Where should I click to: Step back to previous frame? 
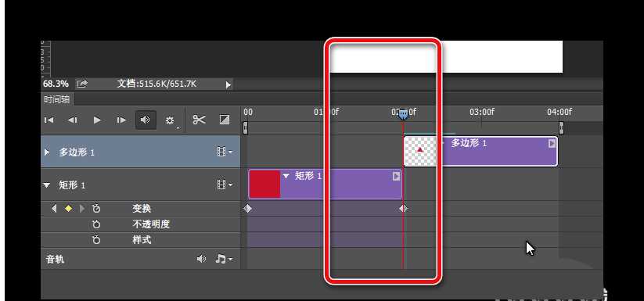[x=72, y=120]
